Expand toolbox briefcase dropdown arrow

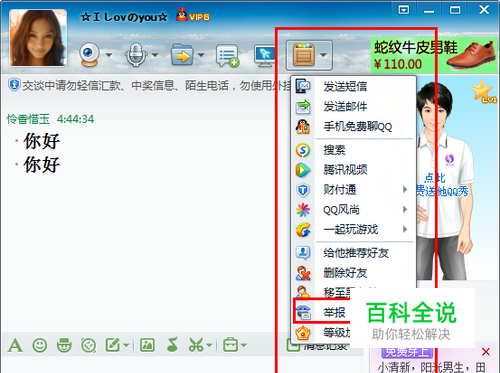(243, 345)
